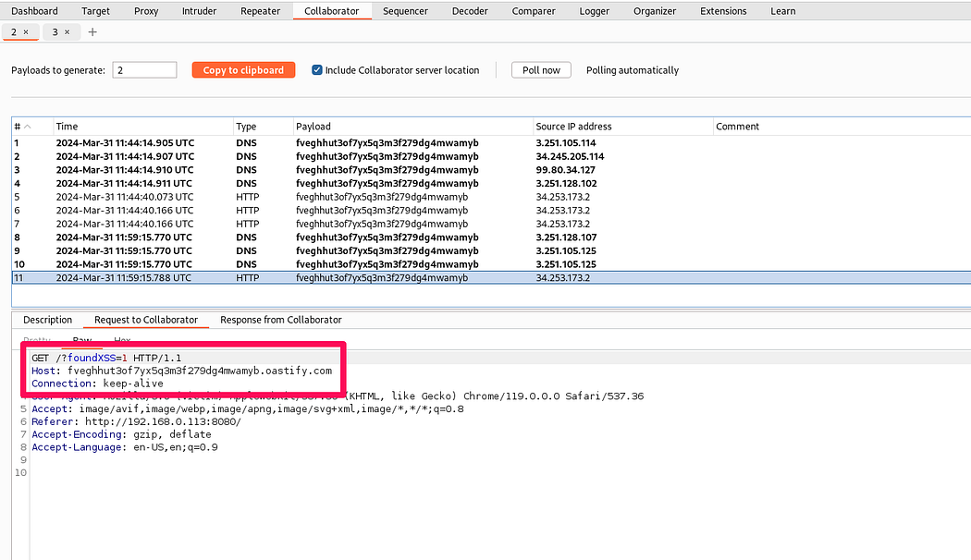Open the Response from Collaborator tab
Viewport: 971px width, 560px height.
point(280,320)
